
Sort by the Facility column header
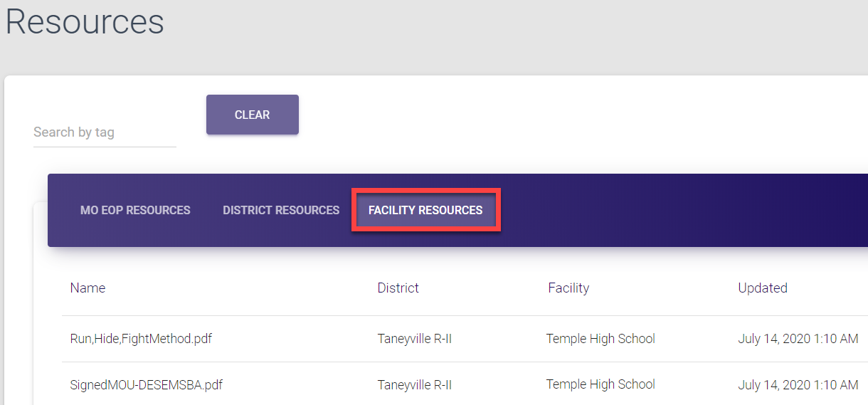(568, 288)
